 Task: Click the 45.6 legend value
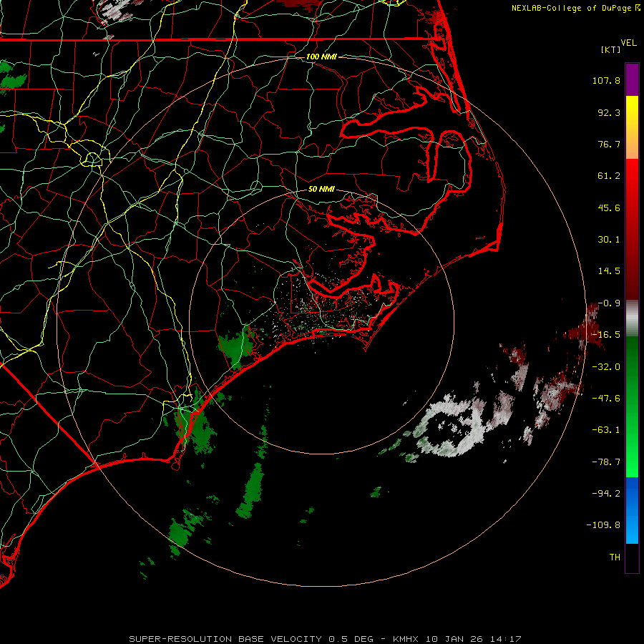coord(609,208)
